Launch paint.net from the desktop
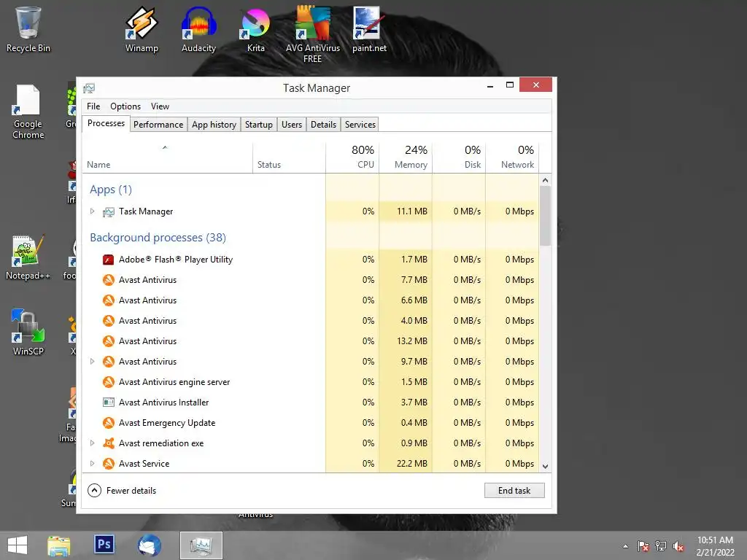Viewport: 747px width, 560px height. (369, 29)
